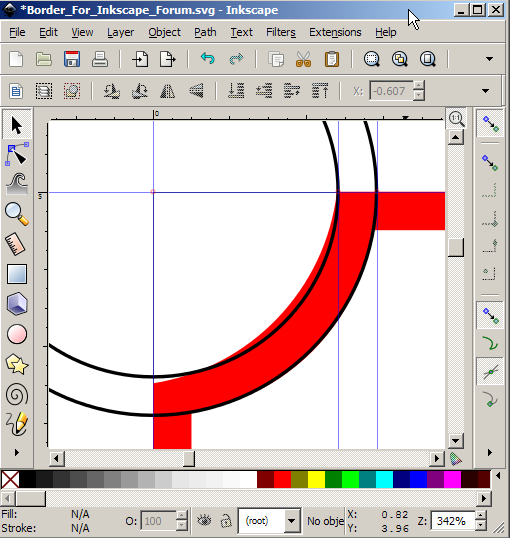
Task: Flip selection vertically icon
Action: [x=196, y=91]
